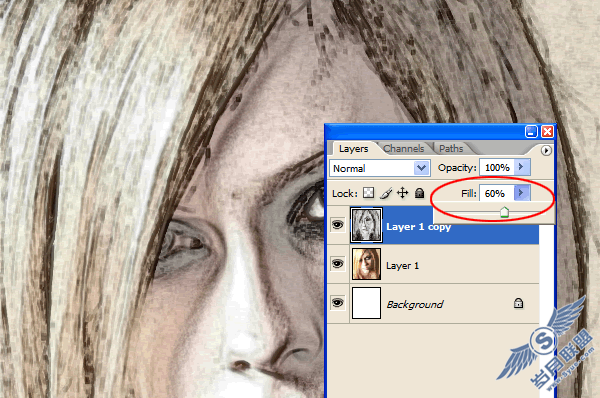
Task: Select the Layer 1 name text
Action: tap(403, 266)
